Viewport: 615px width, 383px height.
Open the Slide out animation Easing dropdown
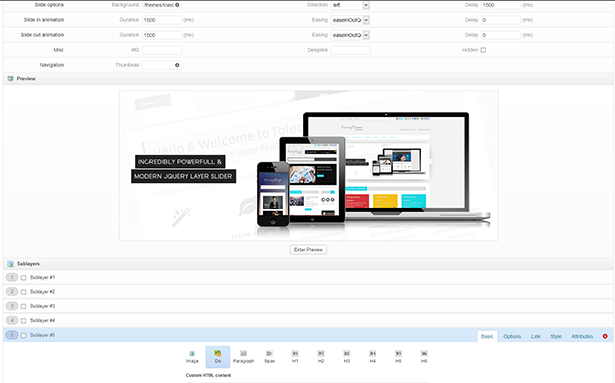(350, 35)
